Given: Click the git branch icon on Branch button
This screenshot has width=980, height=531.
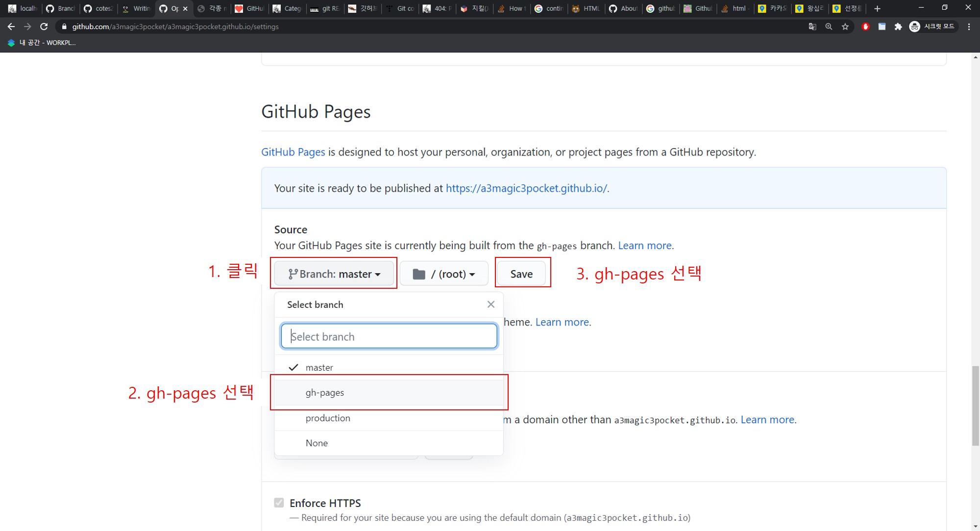Looking at the screenshot, I should point(293,274).
